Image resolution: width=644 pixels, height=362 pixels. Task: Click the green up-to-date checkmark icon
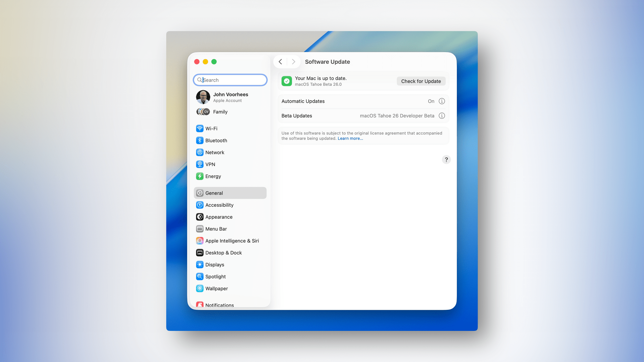[x=287, y=81]
